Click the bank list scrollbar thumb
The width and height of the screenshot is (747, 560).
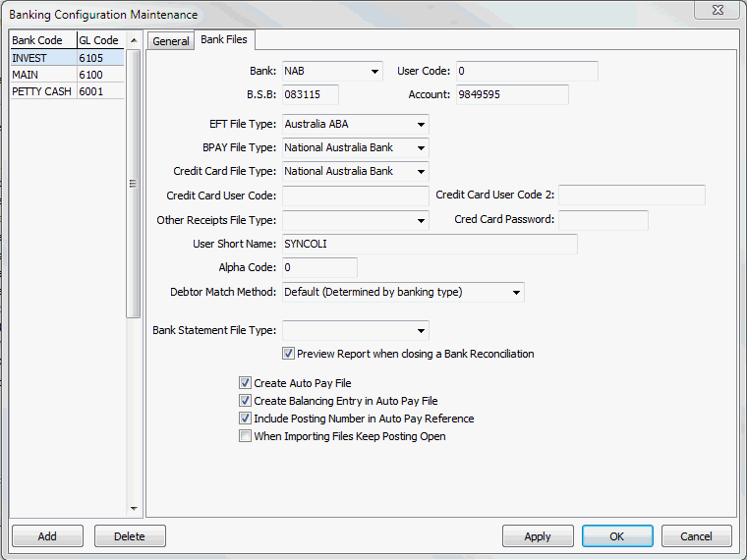pos(134,184)
